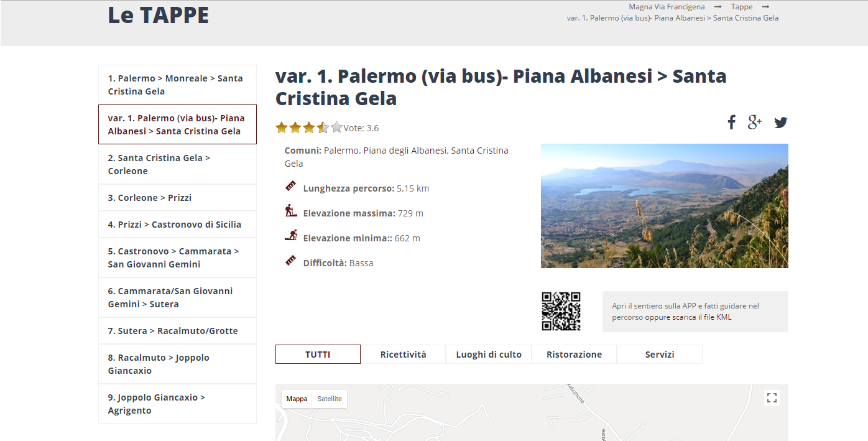Open stage 8 Racalmuto > Joppolo Giancaxio
The image size is (868, 441).
(177, 364)
